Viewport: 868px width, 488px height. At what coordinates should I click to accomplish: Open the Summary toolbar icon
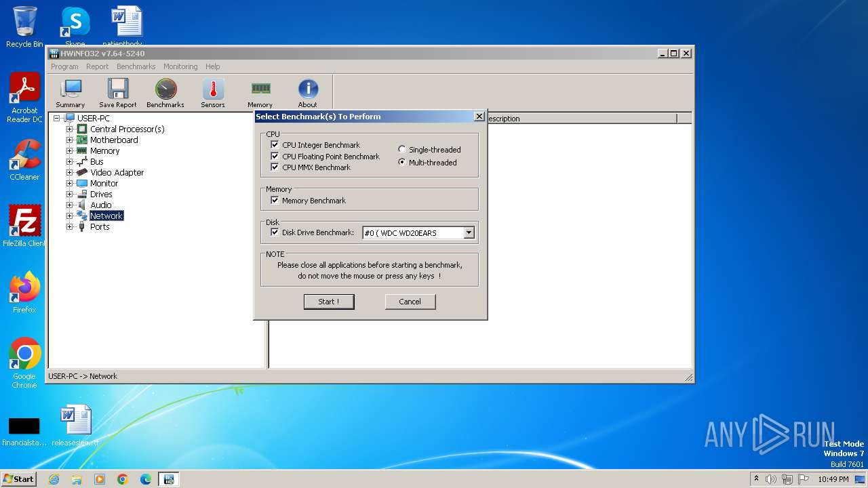(x=71, y=89)
